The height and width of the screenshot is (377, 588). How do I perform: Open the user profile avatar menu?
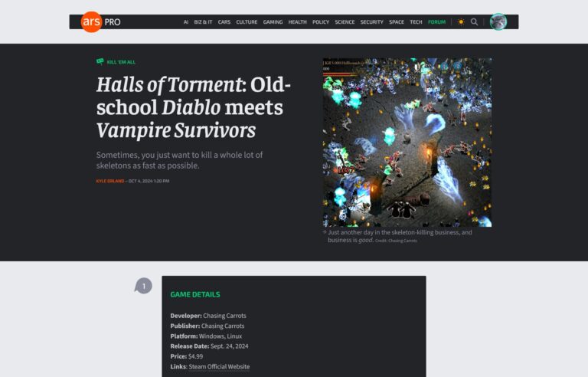tap(498, 22)
